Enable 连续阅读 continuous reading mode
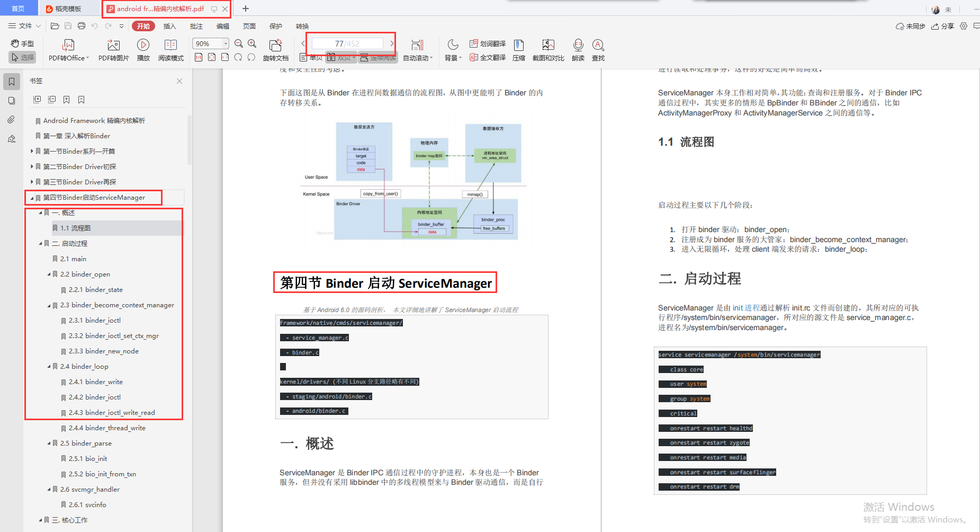The width and height of the screenshot is (980, 532). pyautogui.click(x=378, y=58)
